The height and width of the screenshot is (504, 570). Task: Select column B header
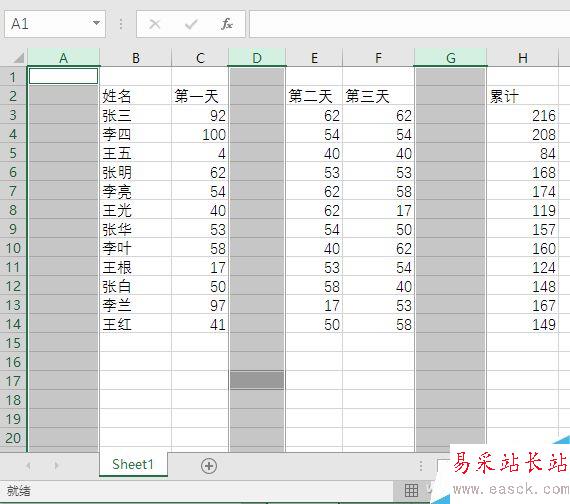pos(136,58)
